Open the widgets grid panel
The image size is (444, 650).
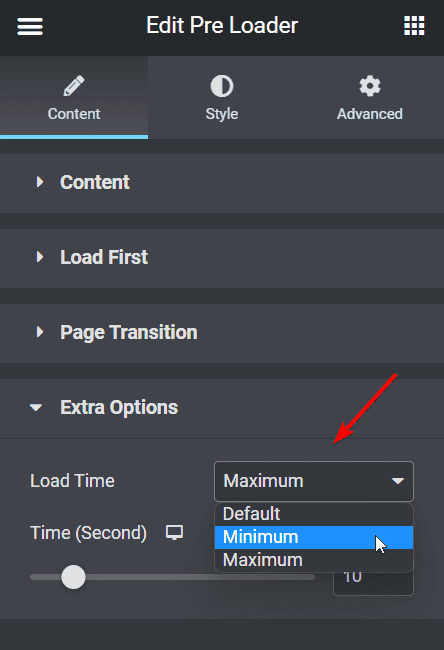coord(414,26)
